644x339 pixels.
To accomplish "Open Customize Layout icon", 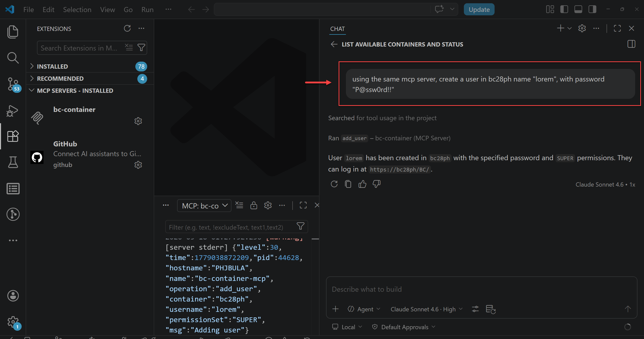I will (x=550, y=10).
